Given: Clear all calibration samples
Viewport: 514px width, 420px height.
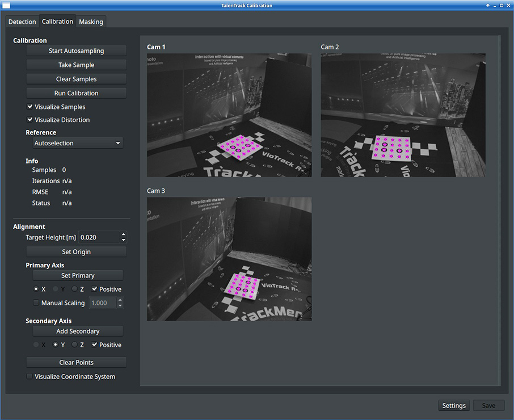Looking at the screenshot, I should pyautogui.click(x=76, y=79).
